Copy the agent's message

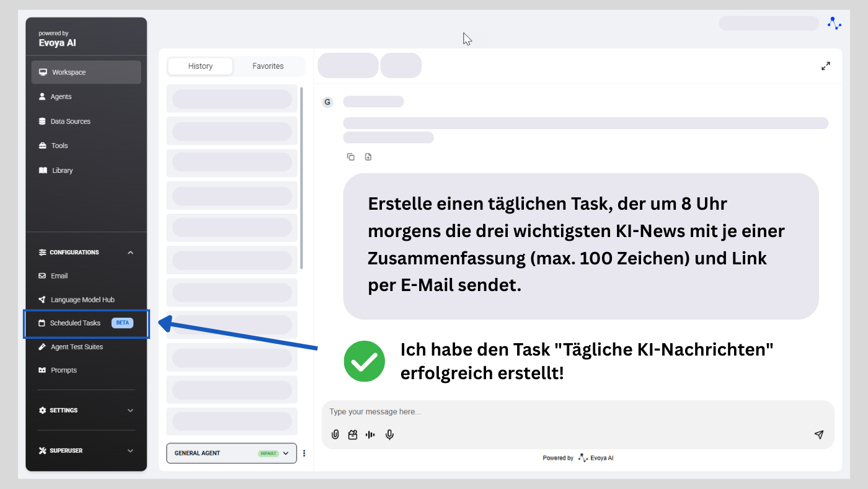tap(351, 157)
